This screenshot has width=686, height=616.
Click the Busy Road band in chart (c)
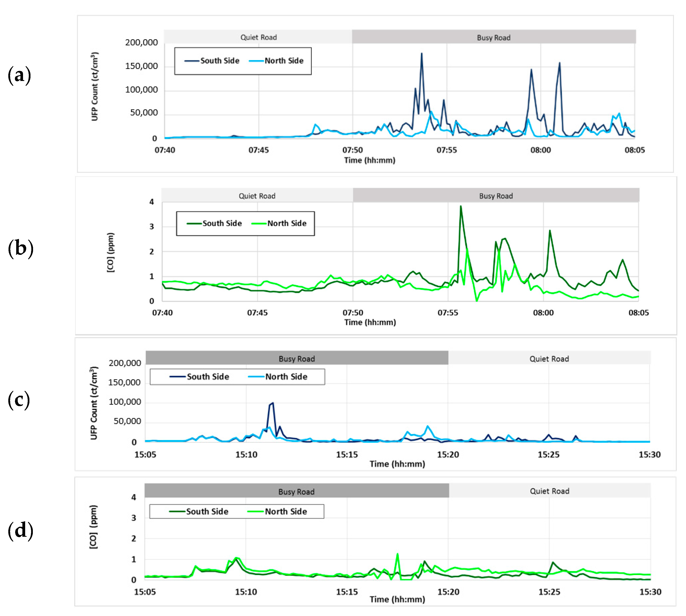(297, 358)
